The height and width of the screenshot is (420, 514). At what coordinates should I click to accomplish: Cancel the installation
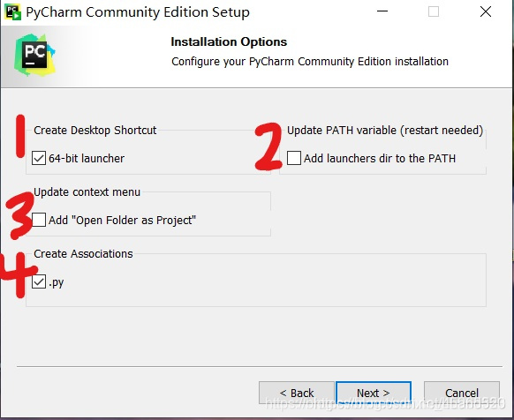pos(462,393)
